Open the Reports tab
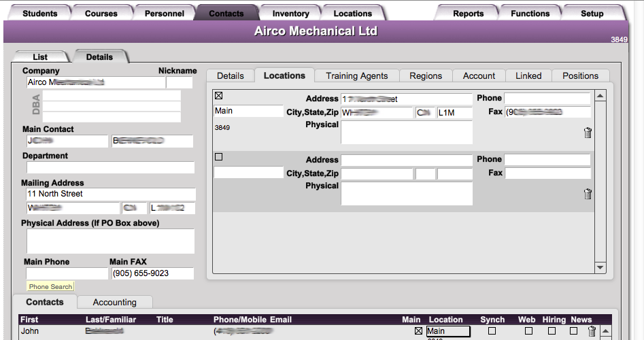Image resolution: width=644 pixels, height=340 pixels. [x=469, y=13]
